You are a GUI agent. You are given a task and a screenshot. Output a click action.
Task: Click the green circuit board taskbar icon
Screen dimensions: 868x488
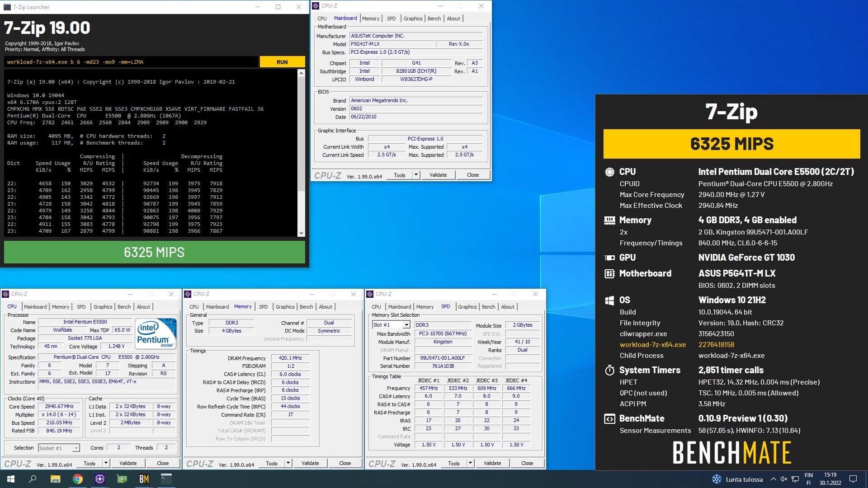point(122,479)
